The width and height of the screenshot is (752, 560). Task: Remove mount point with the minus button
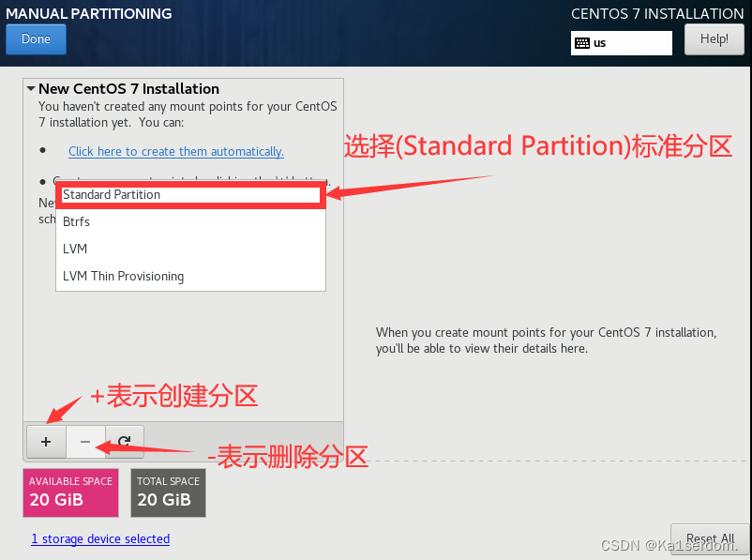pyautogui.click(x=85, y=442)
